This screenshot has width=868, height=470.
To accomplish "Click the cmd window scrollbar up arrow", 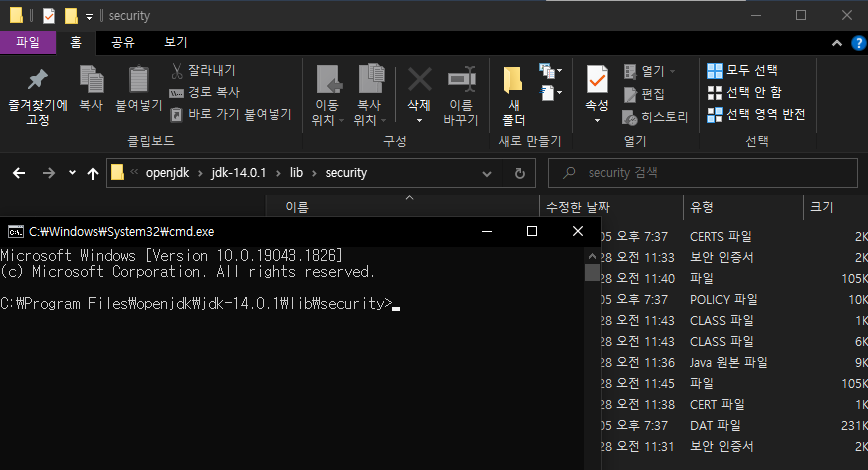I will pyautogui.click(x=592, y=256).
